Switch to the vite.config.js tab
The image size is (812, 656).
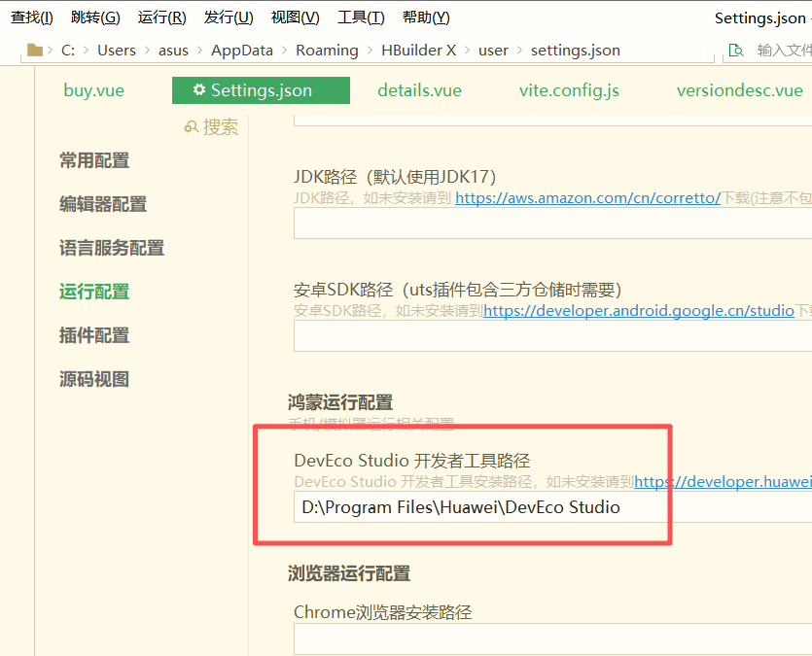[569, 90]
